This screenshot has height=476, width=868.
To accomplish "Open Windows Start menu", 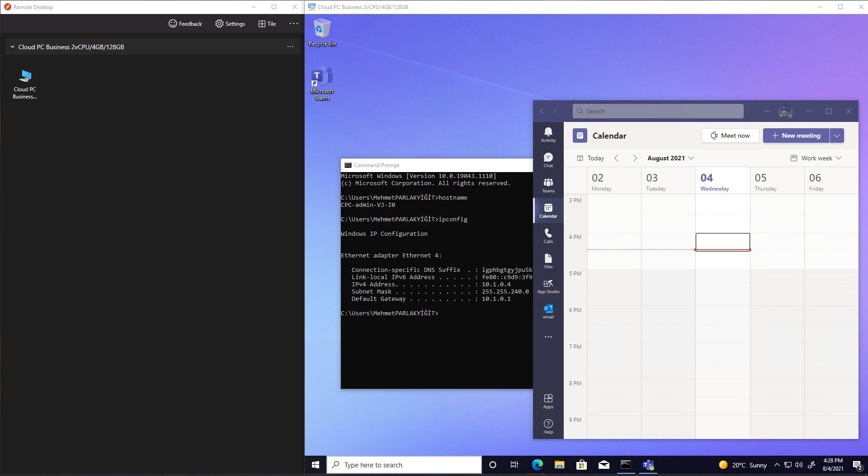I will click(x=316, y=465).
